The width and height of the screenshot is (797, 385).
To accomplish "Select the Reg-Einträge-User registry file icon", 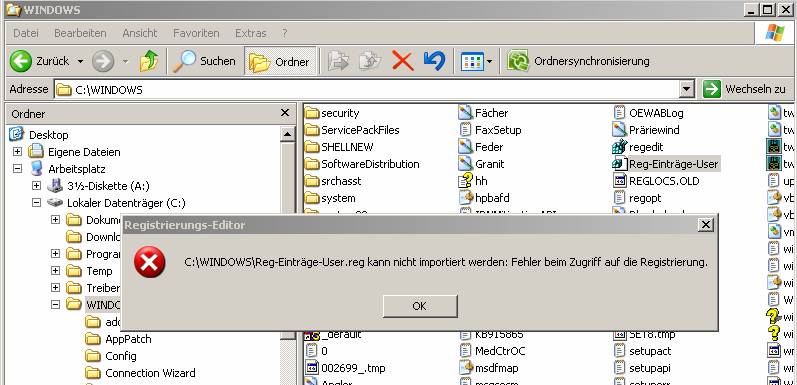I will (x=619, y=164).
